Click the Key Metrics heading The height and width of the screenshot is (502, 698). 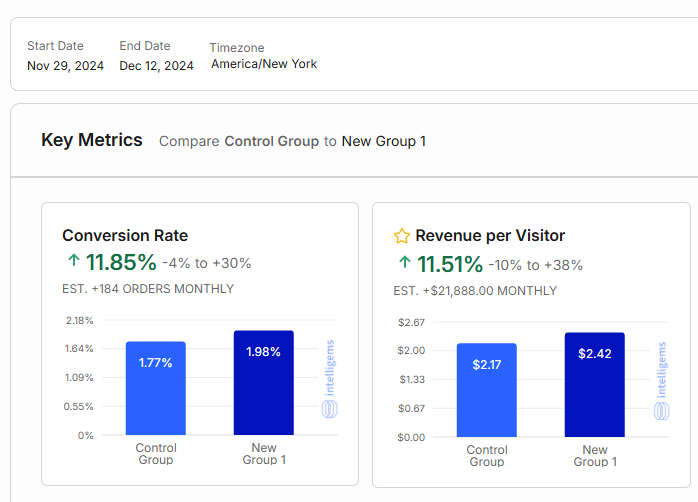pos(92,140)
